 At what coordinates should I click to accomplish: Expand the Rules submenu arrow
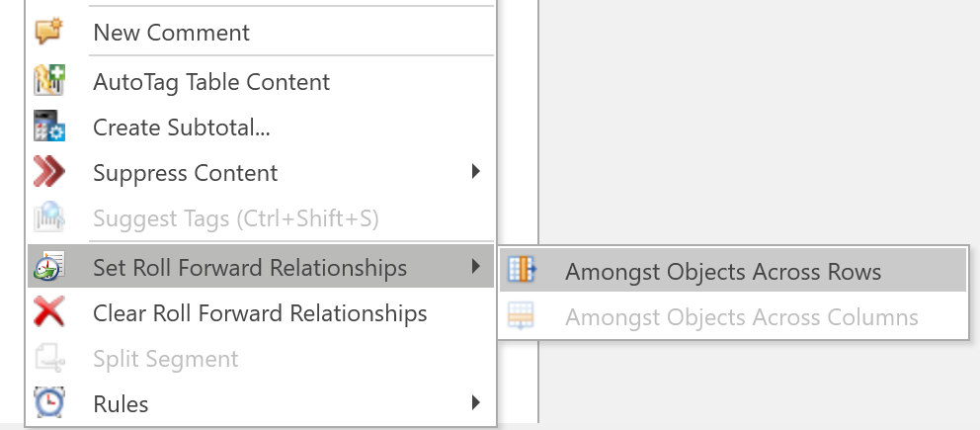(476, 402)
